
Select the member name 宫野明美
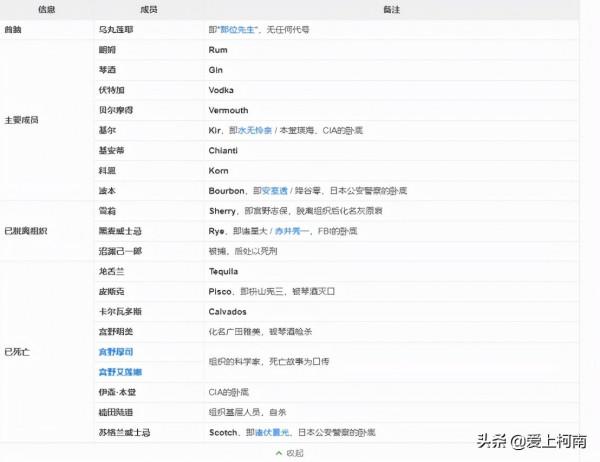pos(116,331)
